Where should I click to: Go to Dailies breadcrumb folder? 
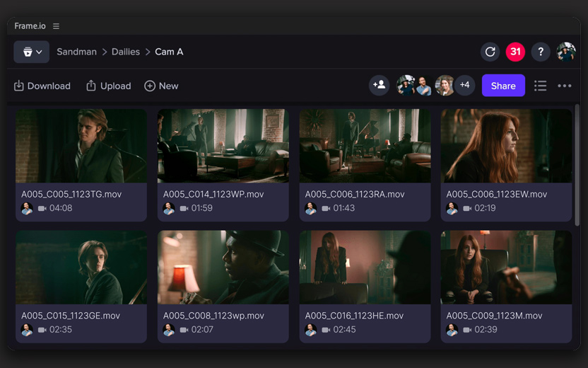tap(126, 52)
